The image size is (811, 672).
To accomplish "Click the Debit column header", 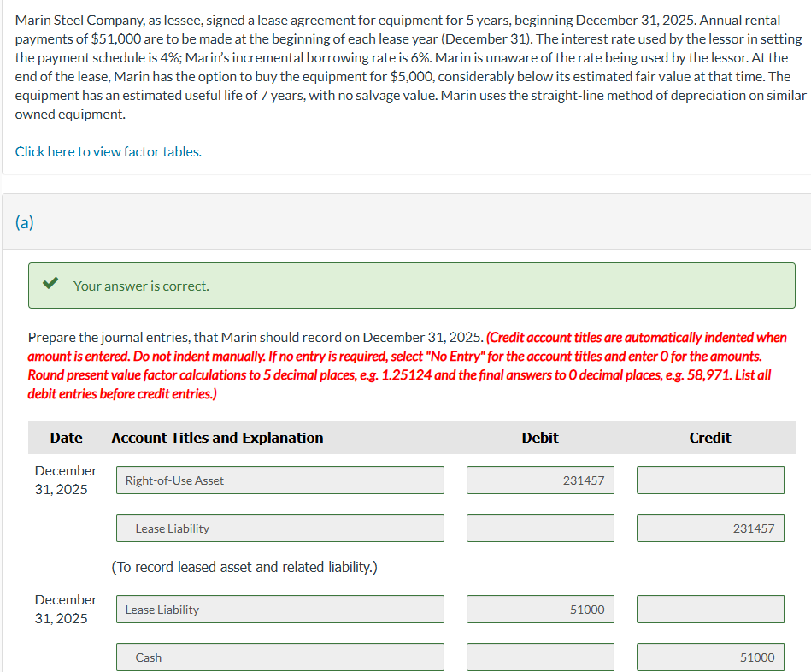I will click(540, 438).
